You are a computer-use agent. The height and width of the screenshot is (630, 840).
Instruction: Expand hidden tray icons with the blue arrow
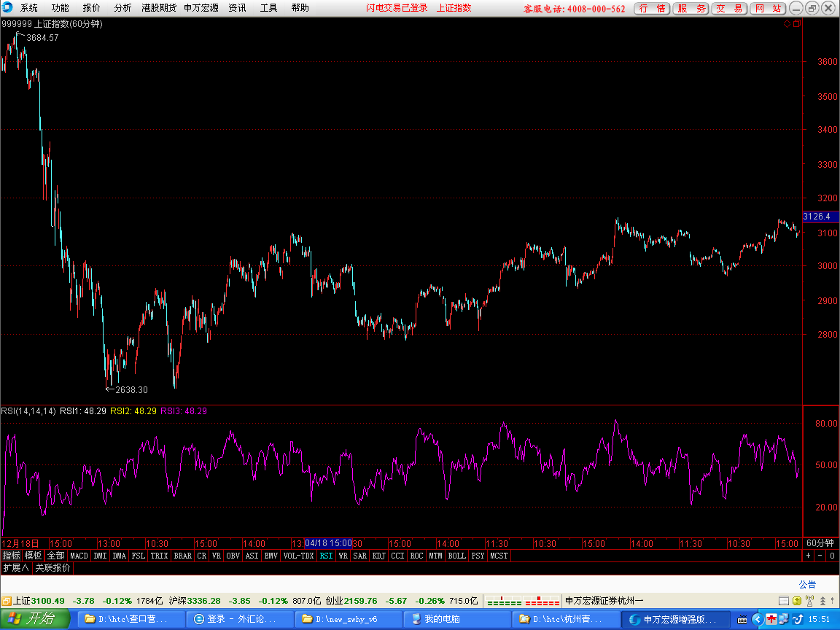click(757, 619)
